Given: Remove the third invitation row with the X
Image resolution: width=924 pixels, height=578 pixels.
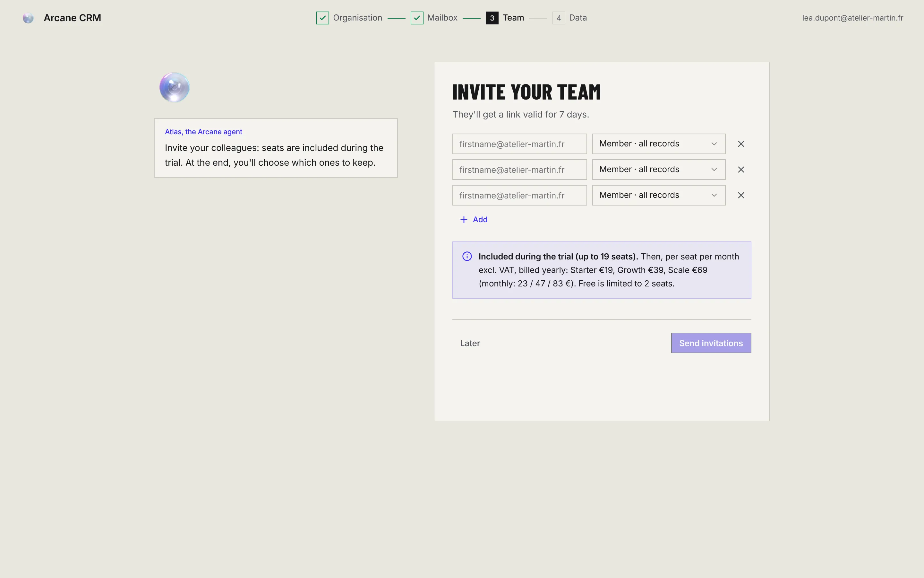Looking at the screenshot, I should click(x=741, y=195).
